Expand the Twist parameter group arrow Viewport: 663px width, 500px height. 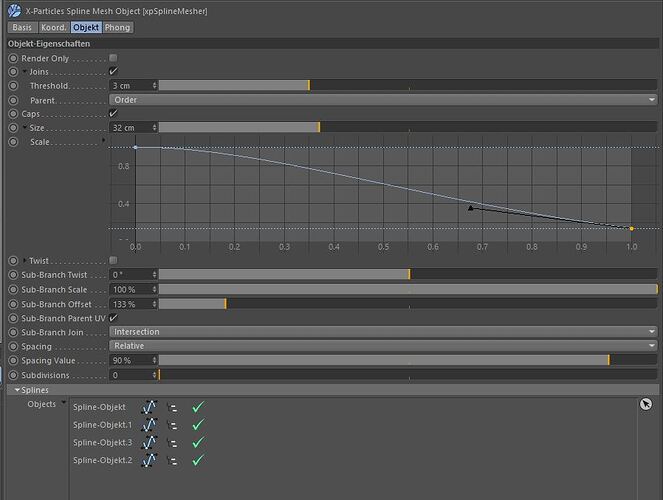[x=25, y=260]
